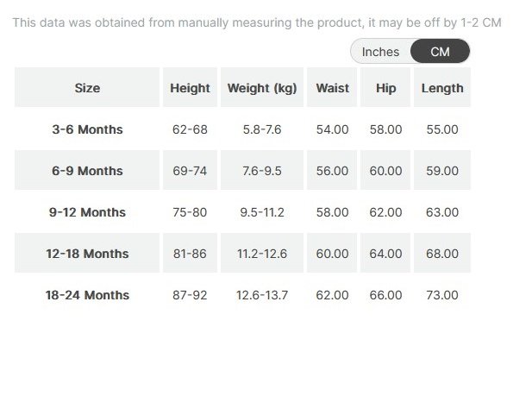Click the 58.00 waist value
The height and width of the screenshot is (396, 532).
click(x=332, y=212)
